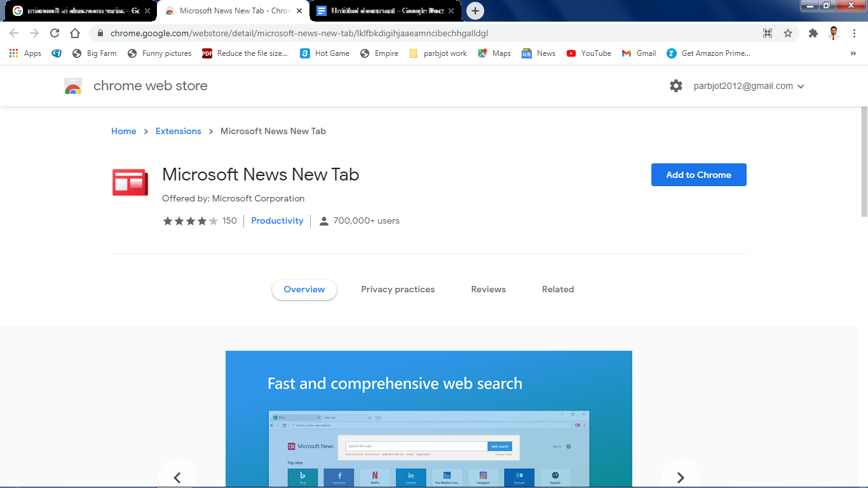This screenshot has width=868, height=488.
Task: Open the parbjot work bookmark folder
Action: tap(438, 53)
